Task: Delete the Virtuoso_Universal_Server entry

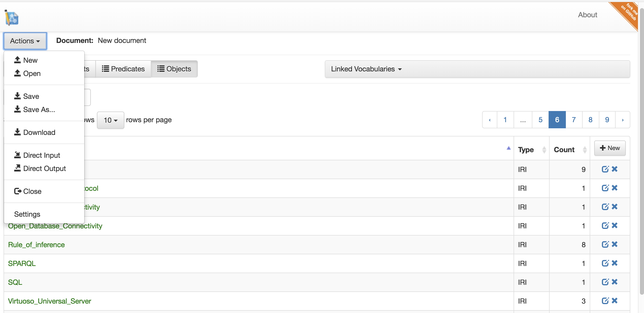Action: [615, 301]
